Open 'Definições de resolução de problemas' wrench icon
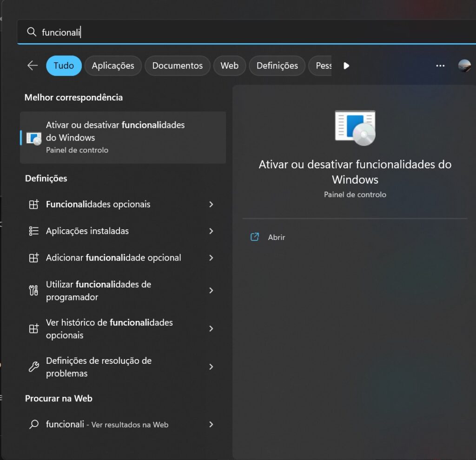The width and height of the screenshot is (476, 460). pos(34,367)
